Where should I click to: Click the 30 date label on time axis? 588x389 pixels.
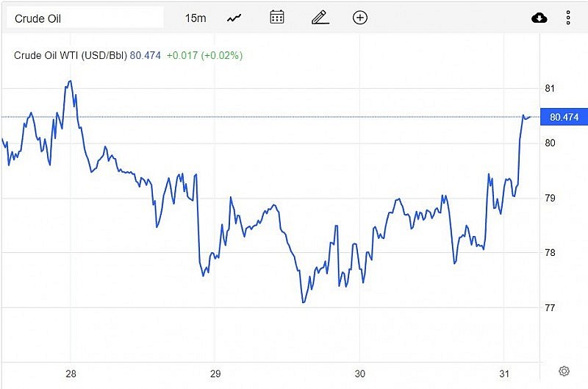pos(360,373)
